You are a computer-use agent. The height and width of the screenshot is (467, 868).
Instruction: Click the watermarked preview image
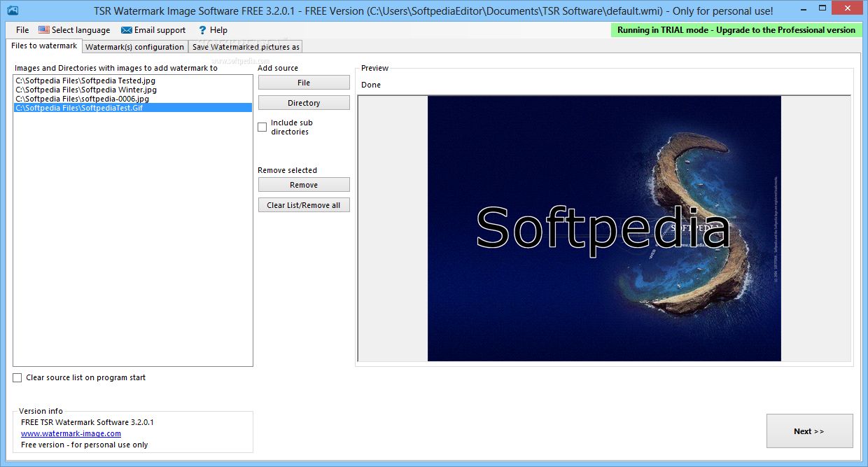tap(604, 228)
